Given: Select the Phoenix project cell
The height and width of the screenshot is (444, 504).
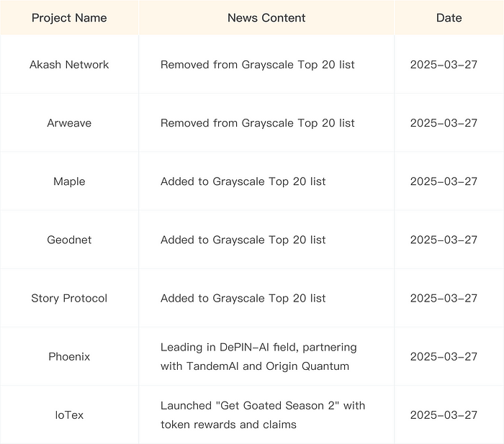Looking at the screenshot, I should (69, 356).
